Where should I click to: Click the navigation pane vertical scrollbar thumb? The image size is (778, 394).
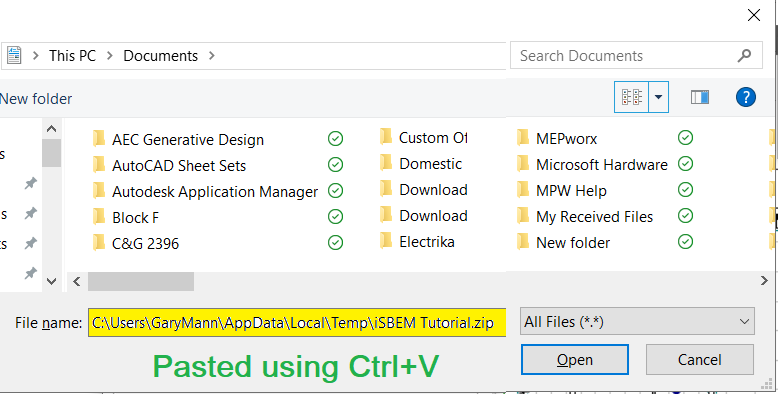(x=51, y=153)
